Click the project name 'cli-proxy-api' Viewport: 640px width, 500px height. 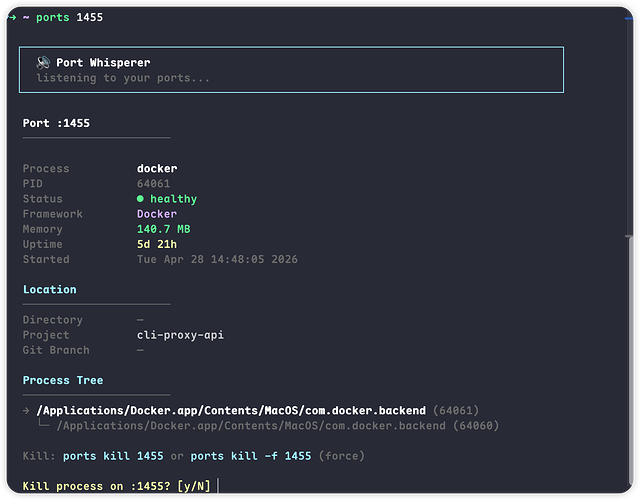[180, 335]
